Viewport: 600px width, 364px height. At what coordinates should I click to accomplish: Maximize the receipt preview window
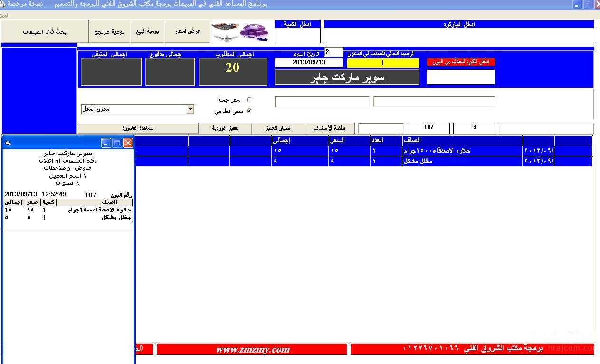tap(117, 143)
